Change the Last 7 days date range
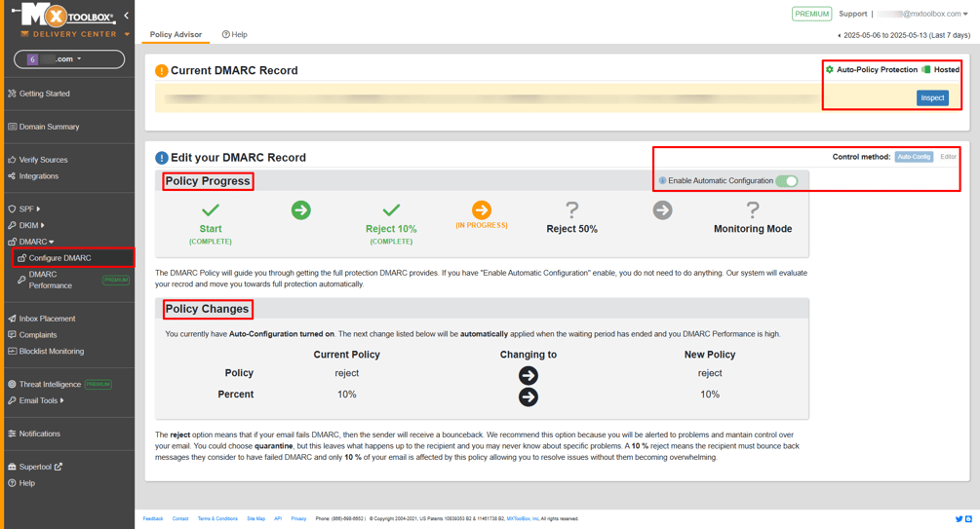Screen dimensions: 980x529 (x=904, y=35)
